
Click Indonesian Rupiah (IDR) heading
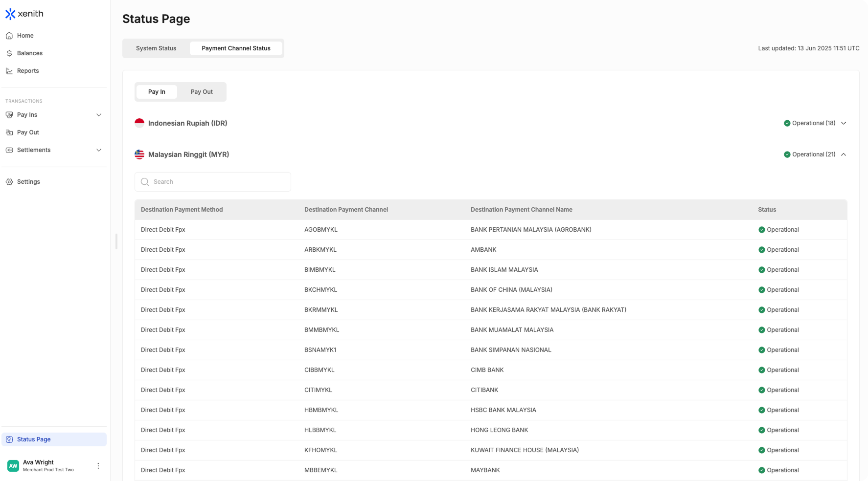pyautogui.click(x=188, y=123)
